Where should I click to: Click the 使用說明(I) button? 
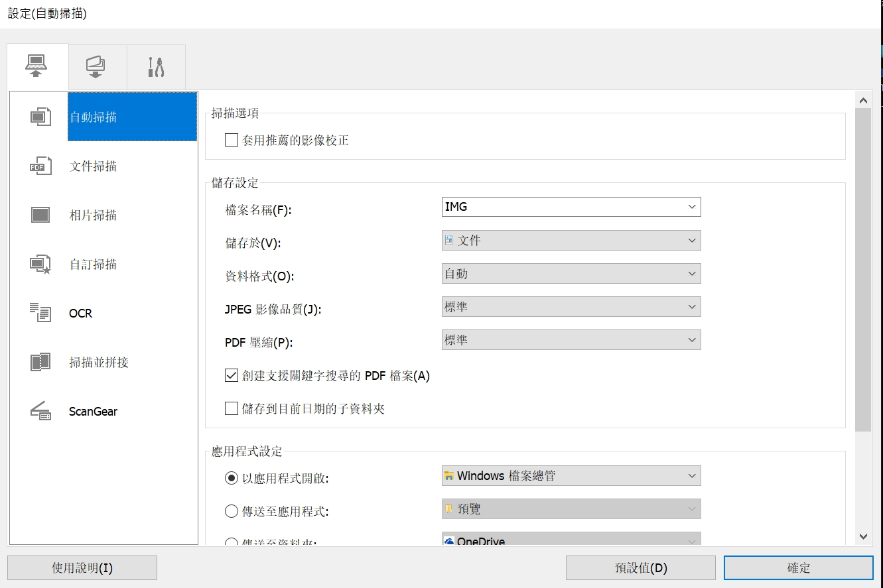coord(82,568)
